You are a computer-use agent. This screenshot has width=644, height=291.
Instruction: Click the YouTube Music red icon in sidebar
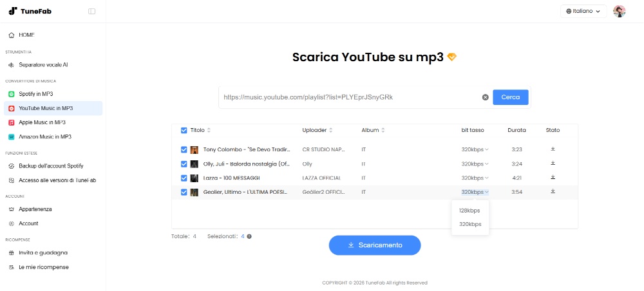coord(12,108)
